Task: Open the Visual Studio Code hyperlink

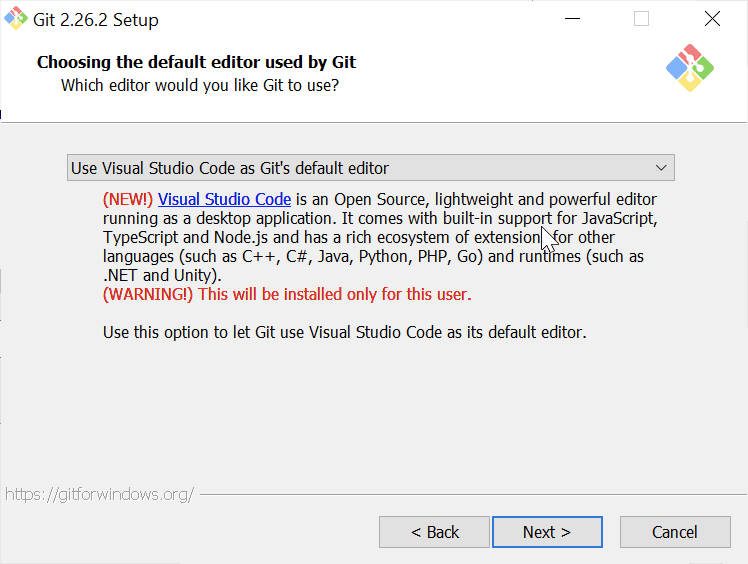Action: (x=224, y=199)
